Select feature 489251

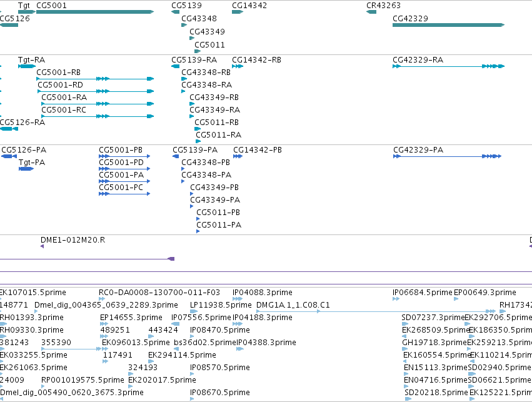click(x=114, y=330)
